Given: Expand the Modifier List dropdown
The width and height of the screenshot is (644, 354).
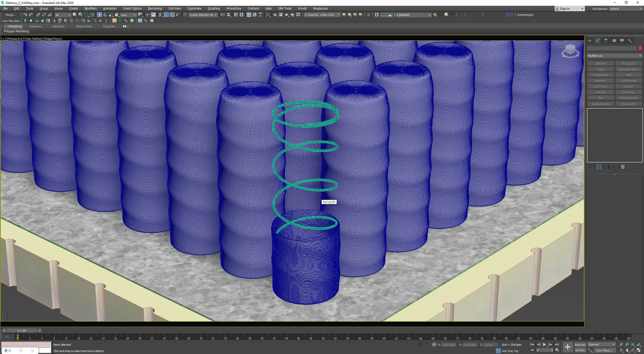Looking at the screenshot, I should 614,56.
